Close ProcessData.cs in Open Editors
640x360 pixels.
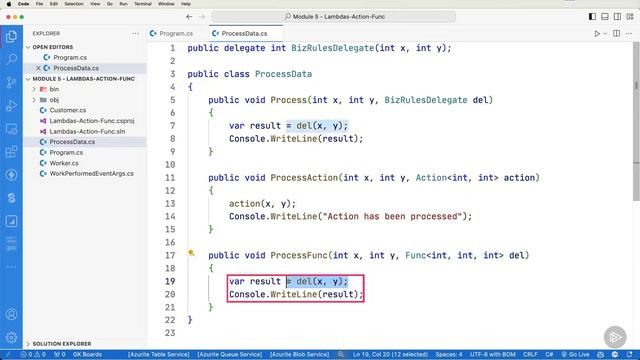(x=38, y=68)
